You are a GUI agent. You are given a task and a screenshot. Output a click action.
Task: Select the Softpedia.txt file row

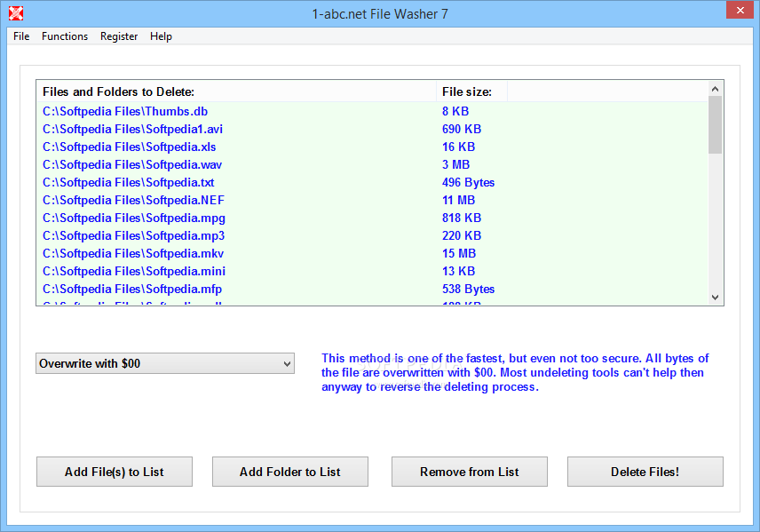[372, 182]
